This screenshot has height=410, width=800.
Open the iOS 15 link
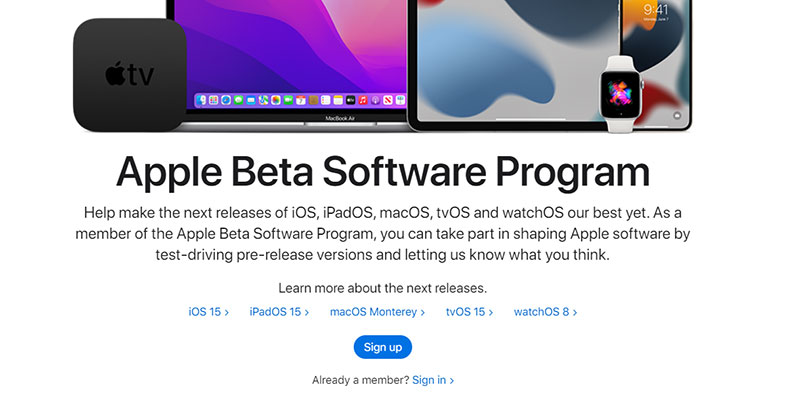[x=209, y=312]
